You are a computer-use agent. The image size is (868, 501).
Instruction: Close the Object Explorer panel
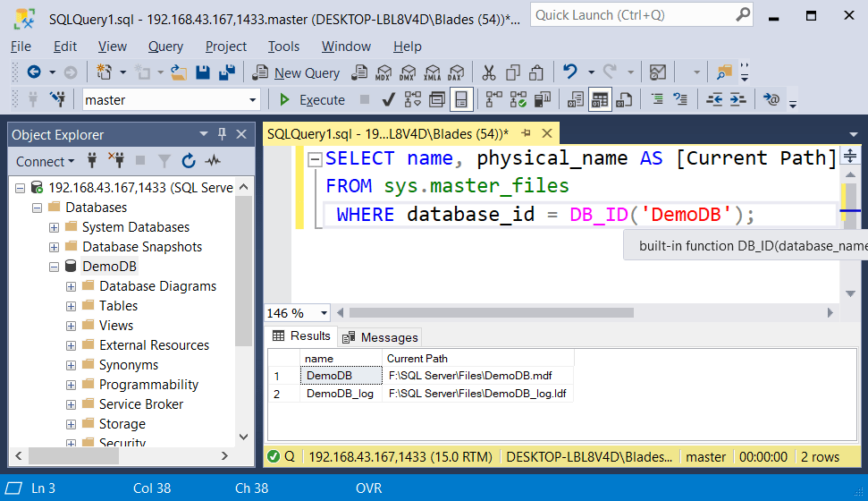click(241, 134)
